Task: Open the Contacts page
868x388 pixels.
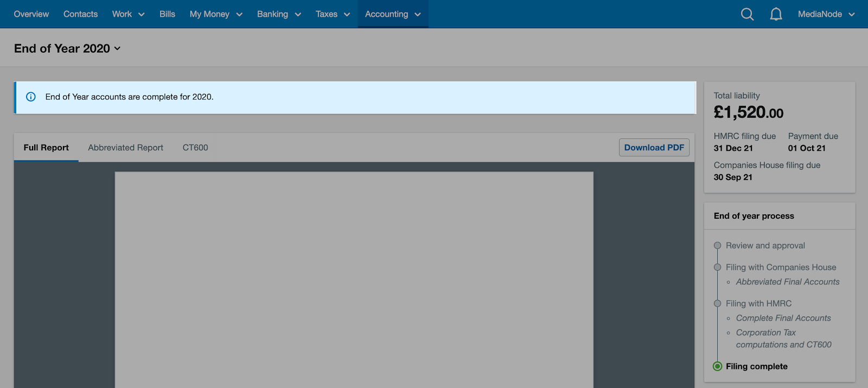Action: (x=80, y=14)
